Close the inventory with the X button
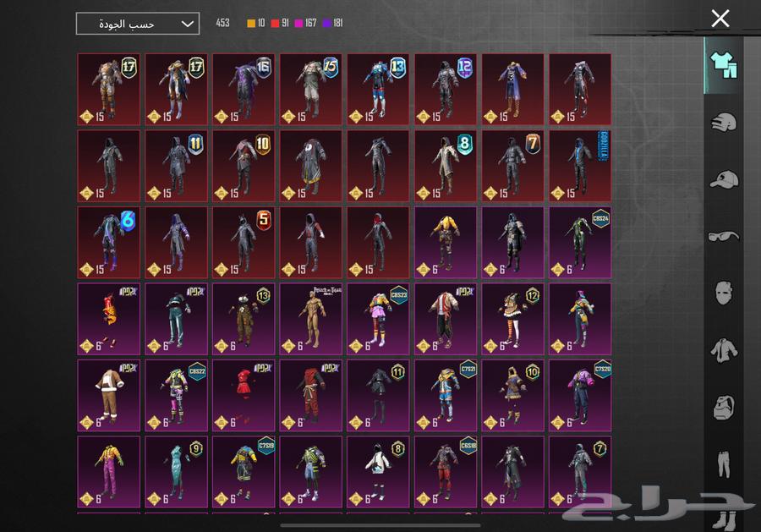761x532 pixels. [x=720, y=19]
